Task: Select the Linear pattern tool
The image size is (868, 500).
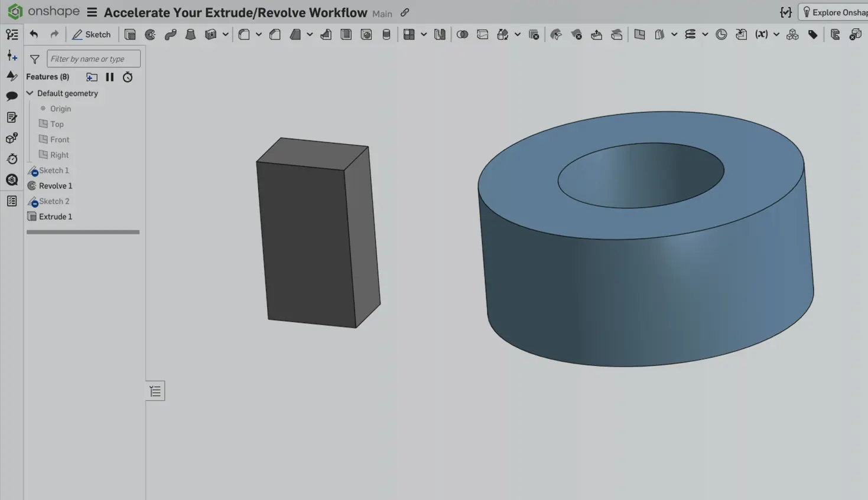Action: pos(409,34)
